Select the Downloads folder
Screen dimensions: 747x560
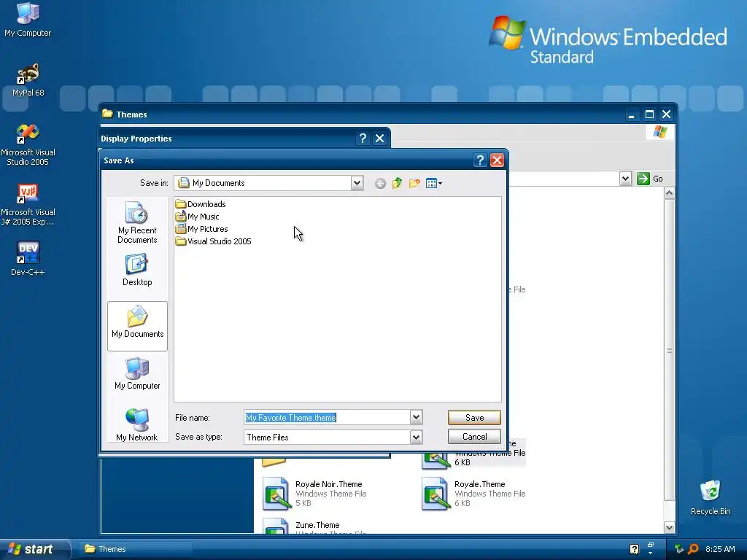(x=201, y=204)
